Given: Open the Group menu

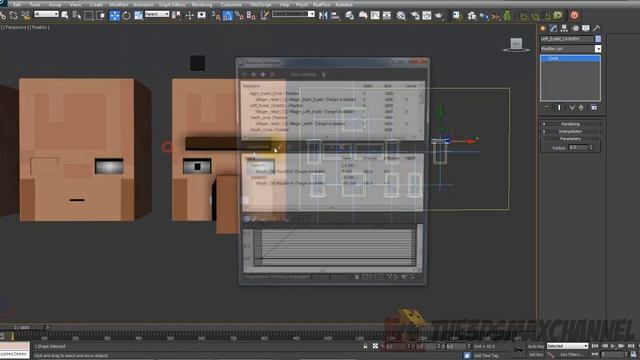Looking at the screenshot, I should pos(55,4).
